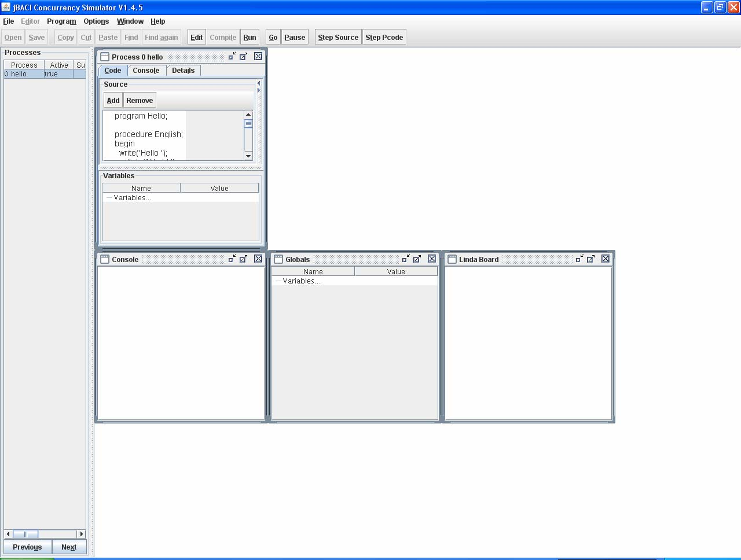741x560 pixels.
Task: Click the Active column header
Action: (x=59, y=65)
